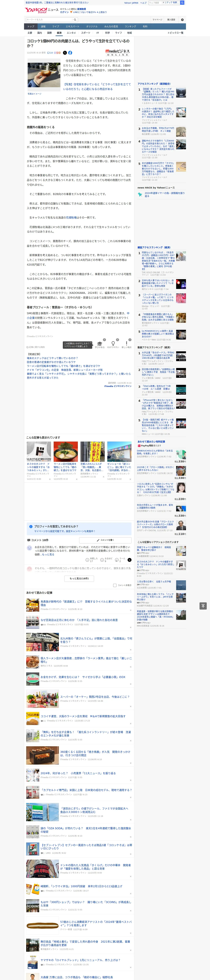Share the article on X
The image size is (210, 980).
pos(65,53)
